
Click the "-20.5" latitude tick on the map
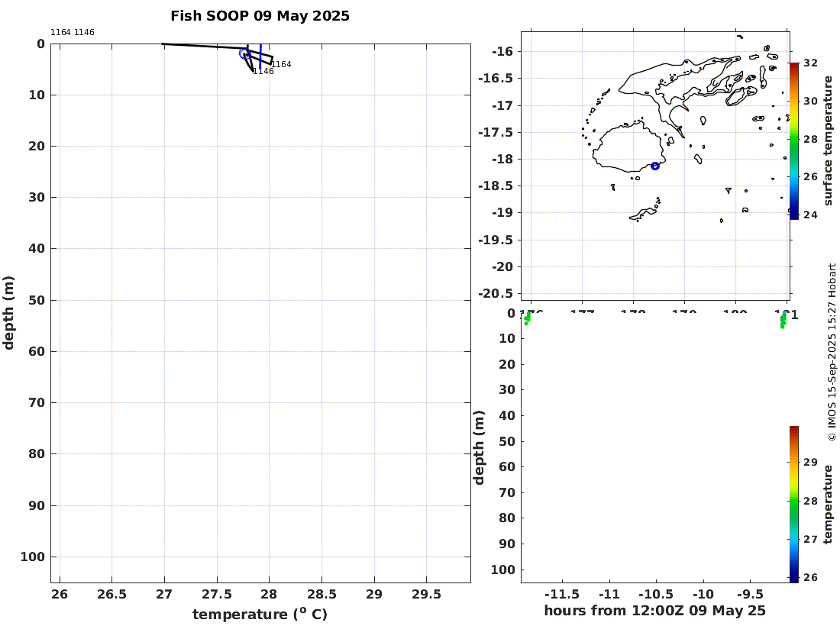tap(496, 293)
